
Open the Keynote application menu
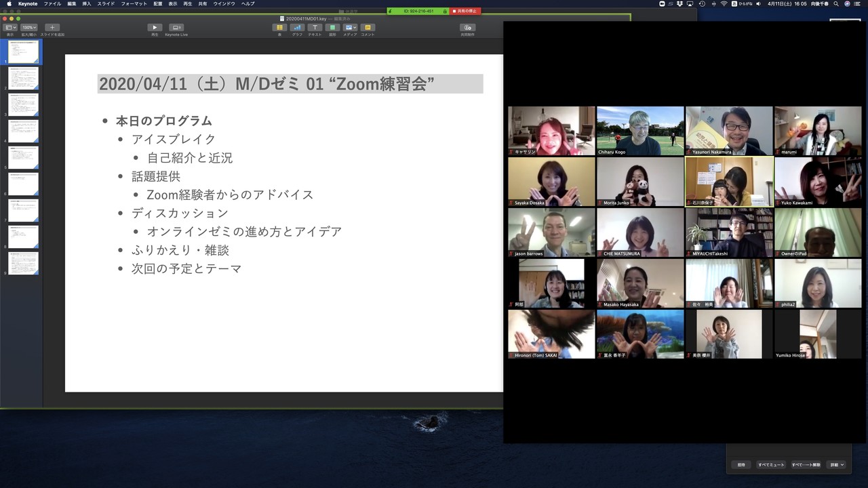coord(28,3)
